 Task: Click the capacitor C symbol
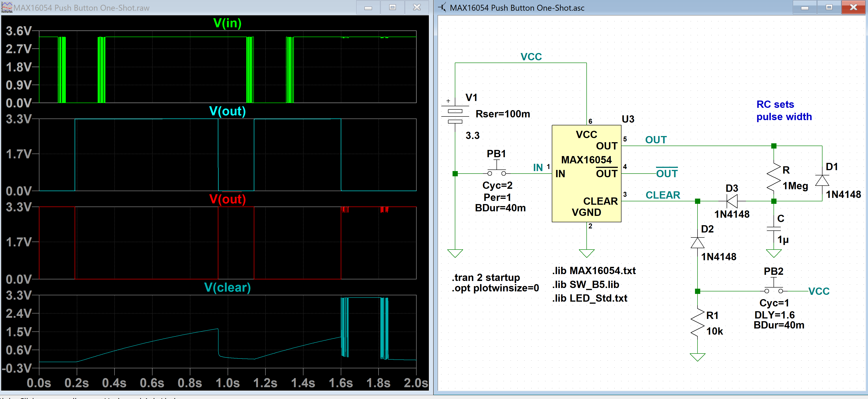tap(774, 229)
